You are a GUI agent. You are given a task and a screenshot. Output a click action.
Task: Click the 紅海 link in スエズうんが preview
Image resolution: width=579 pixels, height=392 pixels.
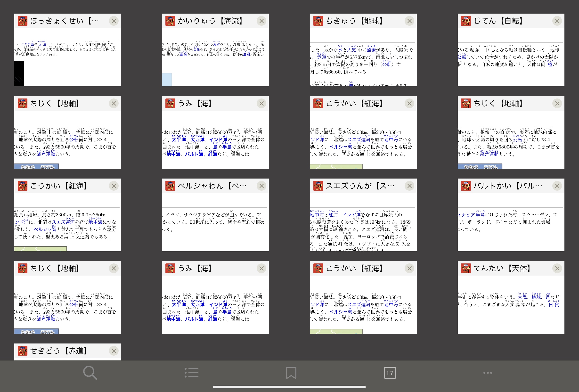333,215
